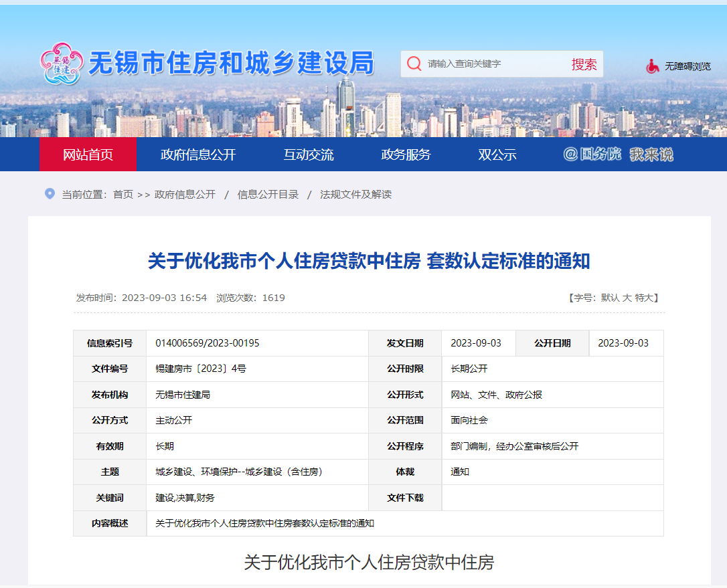Select the 双公示 navigation item
Image resolution: width=727 pixels, height=588 pixels.
click(x=497, y=155)
